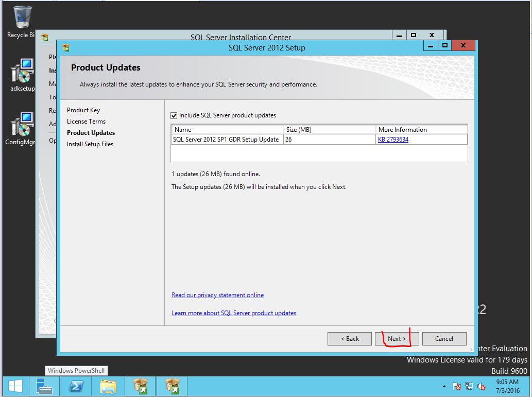Viewport: 532px width, 397px height.
Task: Click the SQL Server Installation Center window icon
Action: click(45, 37)
